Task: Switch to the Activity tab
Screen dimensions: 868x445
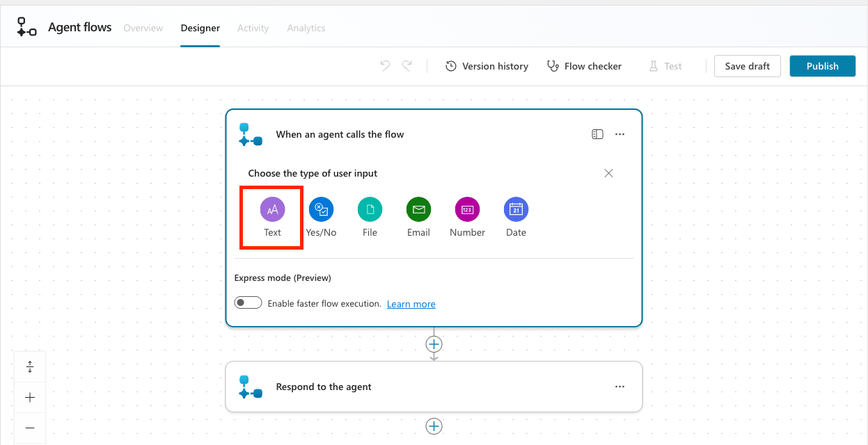Action: (x=253, y=28)
